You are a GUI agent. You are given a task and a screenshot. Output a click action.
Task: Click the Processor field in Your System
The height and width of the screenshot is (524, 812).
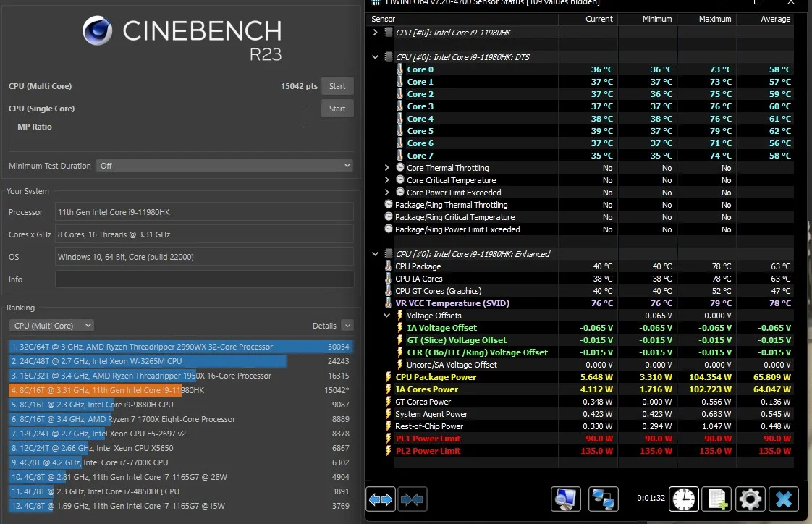[x=205, y=212]
